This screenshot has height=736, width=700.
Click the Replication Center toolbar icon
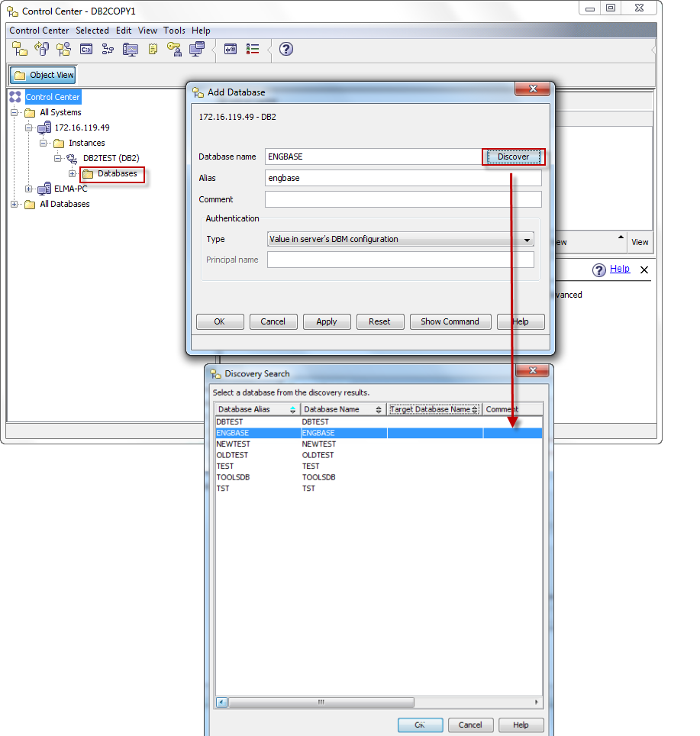point(41,49)
